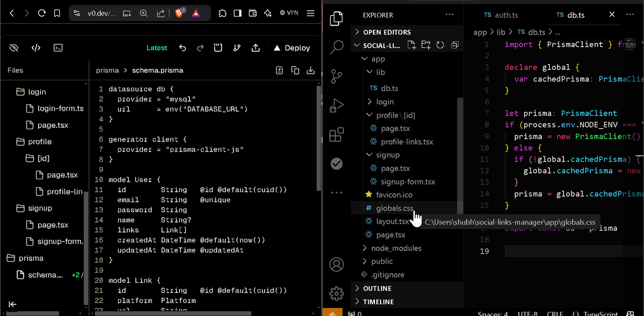This screenshot has height=316, width=644.
Task: Open profile-links.tsx in Explorer
Action: [x=407, y=142]
